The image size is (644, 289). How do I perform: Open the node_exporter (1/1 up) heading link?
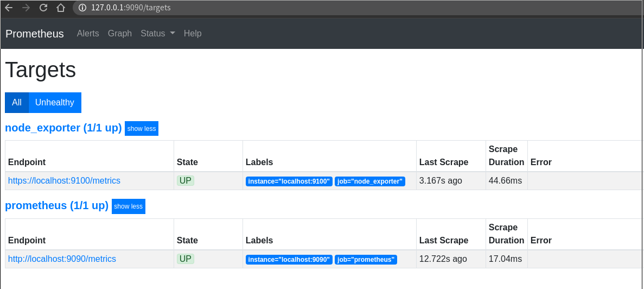(x=63, y=128)
